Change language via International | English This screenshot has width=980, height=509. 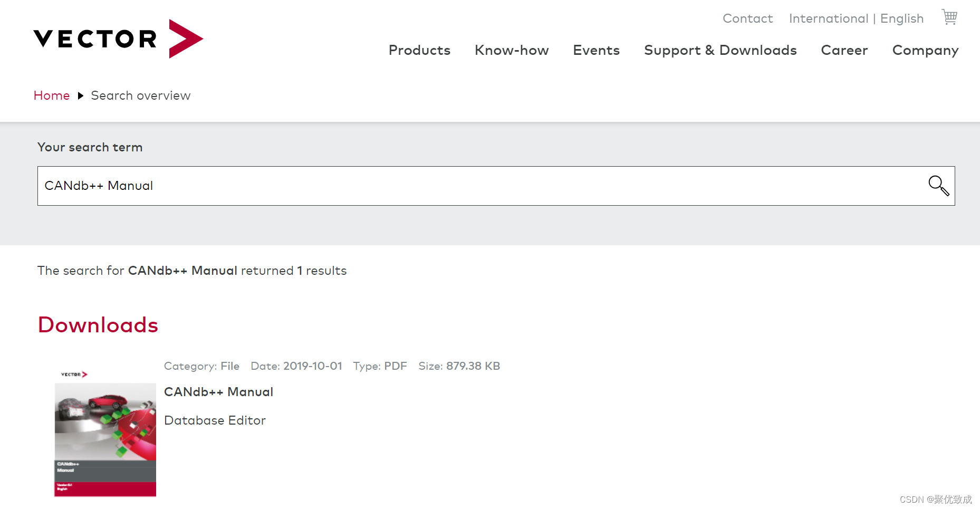(856, 18)
